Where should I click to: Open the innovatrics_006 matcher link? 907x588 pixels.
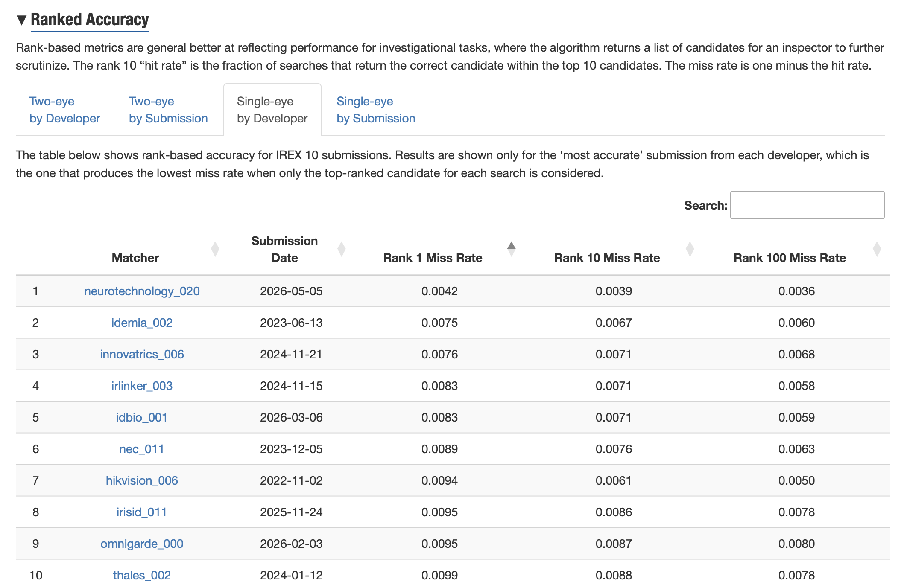(x=142, y=354)
